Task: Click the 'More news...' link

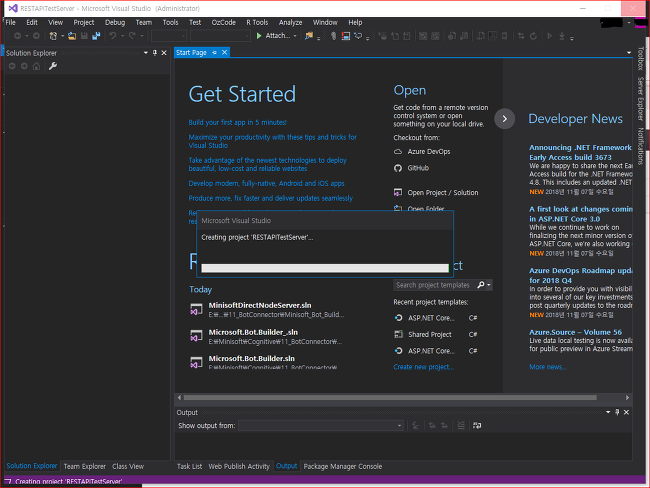Action: pyautogui.click(x=548, y=367)
